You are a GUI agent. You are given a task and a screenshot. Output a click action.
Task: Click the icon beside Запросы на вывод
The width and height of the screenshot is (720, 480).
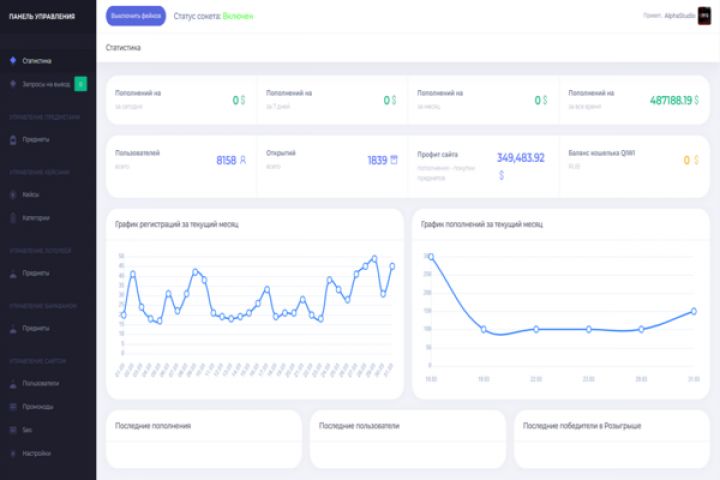(x=13, y=84)
